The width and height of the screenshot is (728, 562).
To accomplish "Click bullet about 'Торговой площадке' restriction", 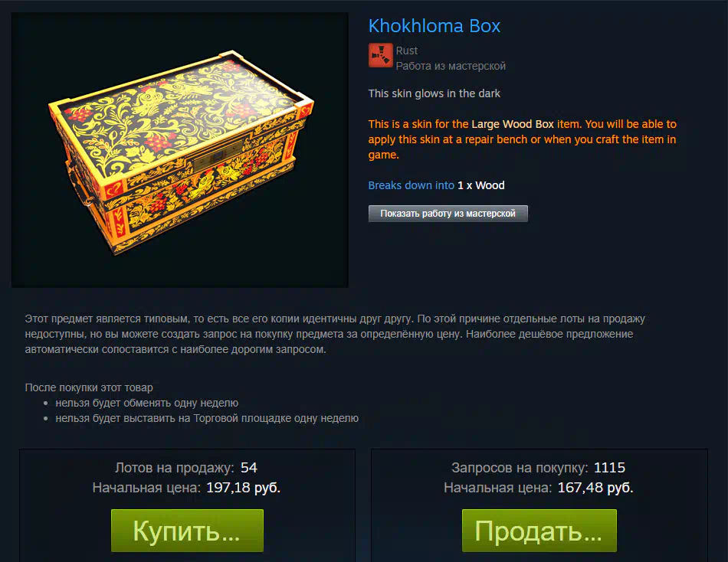I will [207, 418].
